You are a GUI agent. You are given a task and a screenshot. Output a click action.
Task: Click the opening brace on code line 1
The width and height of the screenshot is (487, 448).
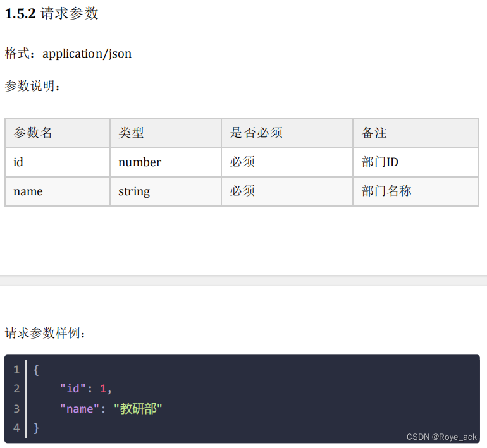[x=36, y=370]
